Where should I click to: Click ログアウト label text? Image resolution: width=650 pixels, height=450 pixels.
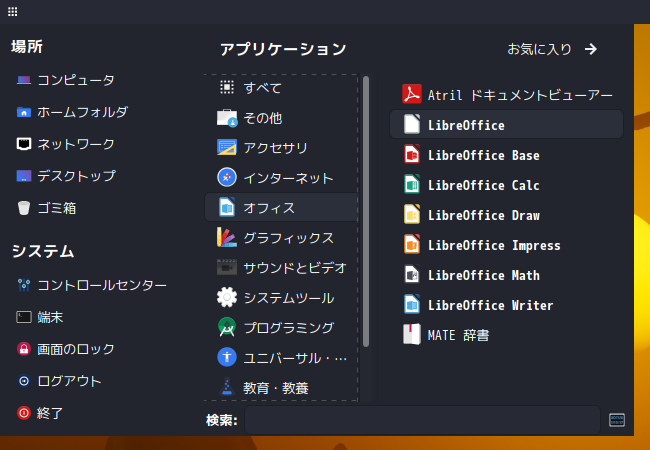[x=69, y=381]
